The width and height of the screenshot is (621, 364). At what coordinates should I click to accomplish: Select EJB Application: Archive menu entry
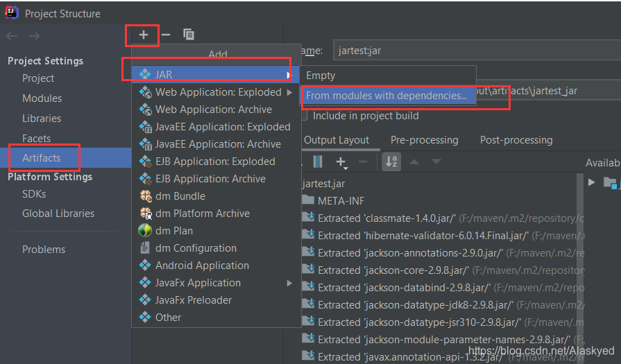tap(216, 179)
